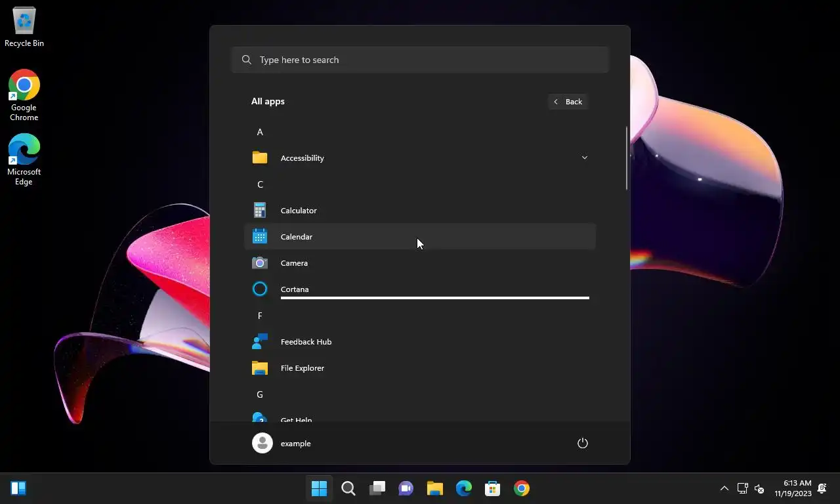This screenshot has height=504, width=840.
Task: Open Task View in taskbar
Action: point(377,488)
